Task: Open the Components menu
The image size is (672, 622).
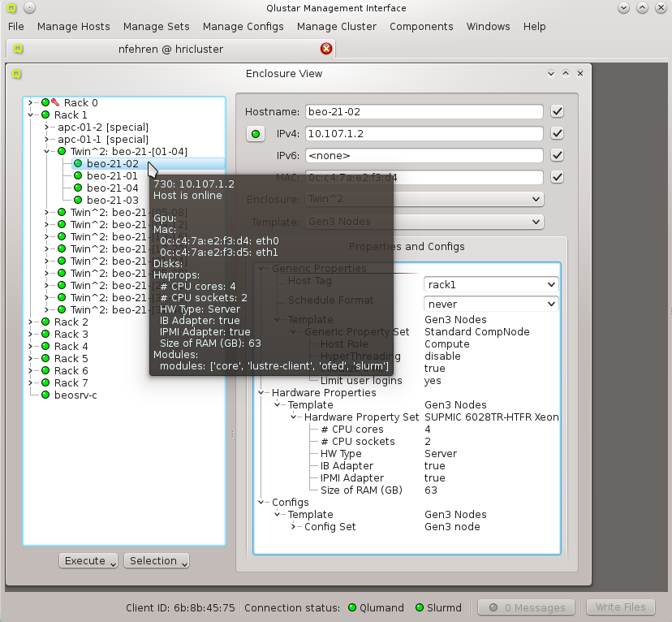Action: (x=421, y=27)
